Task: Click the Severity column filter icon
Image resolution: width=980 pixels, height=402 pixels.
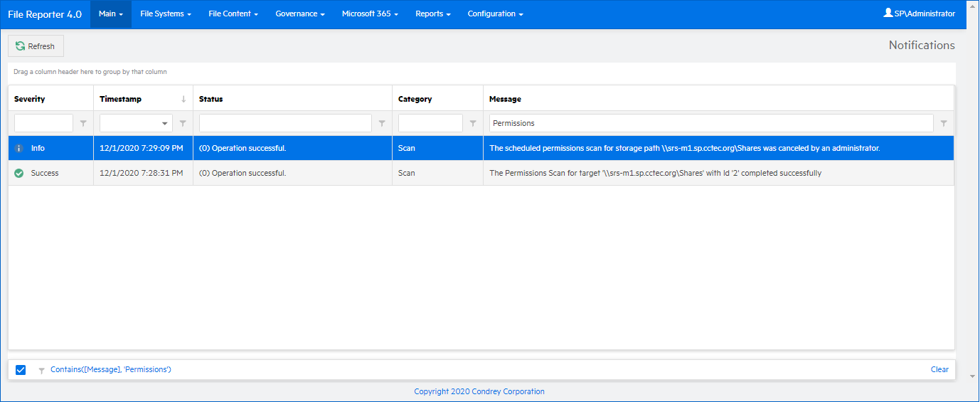Action: coord(83,124)
